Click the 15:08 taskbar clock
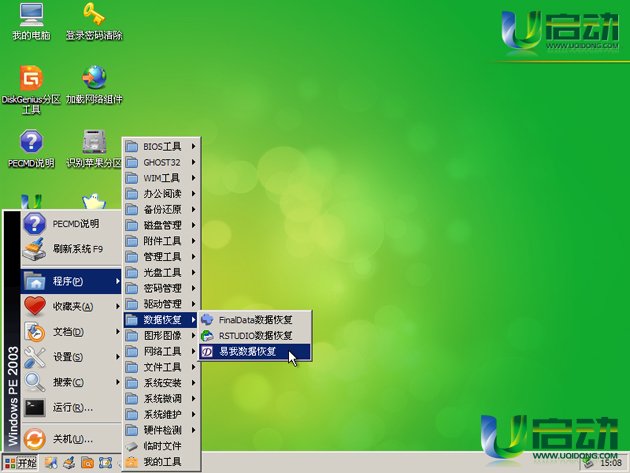Viewport: 630px width, 473px height. [x=610, y=463]
